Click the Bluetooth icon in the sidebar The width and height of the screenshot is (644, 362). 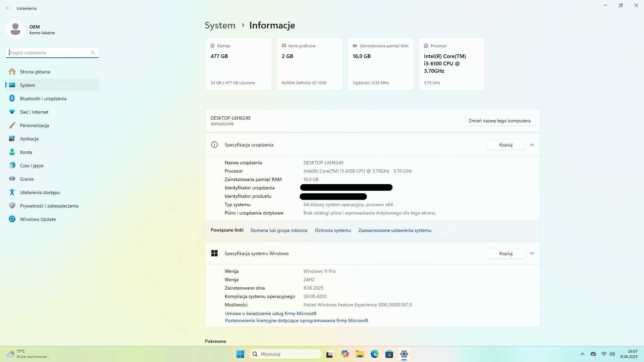pos(12,98)
